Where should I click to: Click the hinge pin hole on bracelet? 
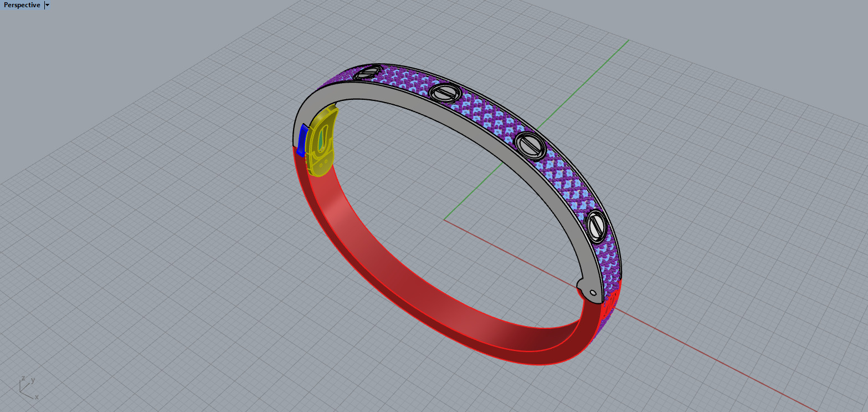pyautogui.click(x=593, y=292)
